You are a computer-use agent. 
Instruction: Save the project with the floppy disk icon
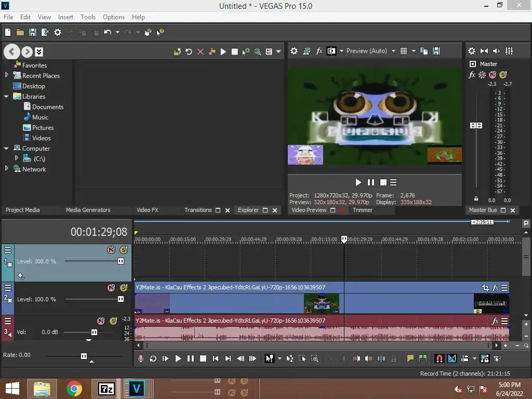coord(33,32)
